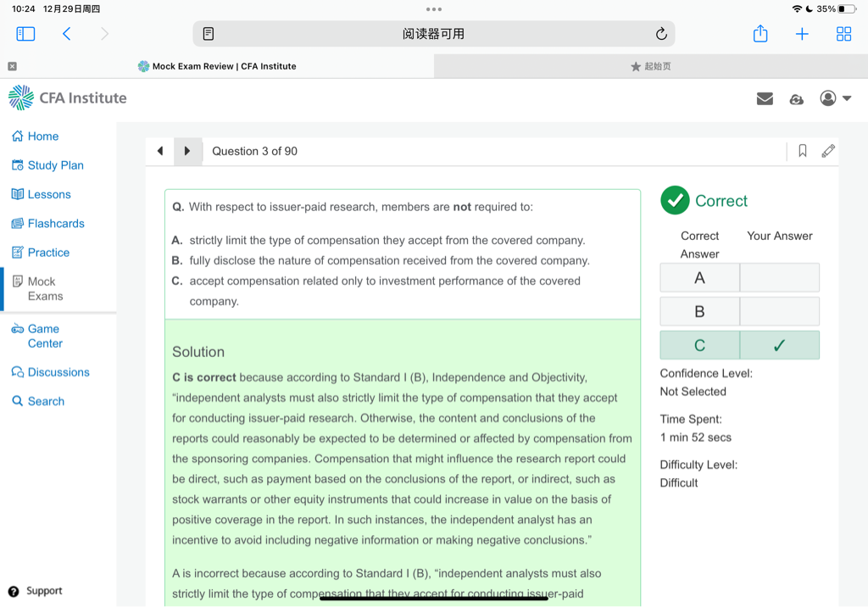The width and height of the screenshot is (868, 607).
Task: Click the cloud sync icon
Action: pyautogui.click(x=796, y=99)
